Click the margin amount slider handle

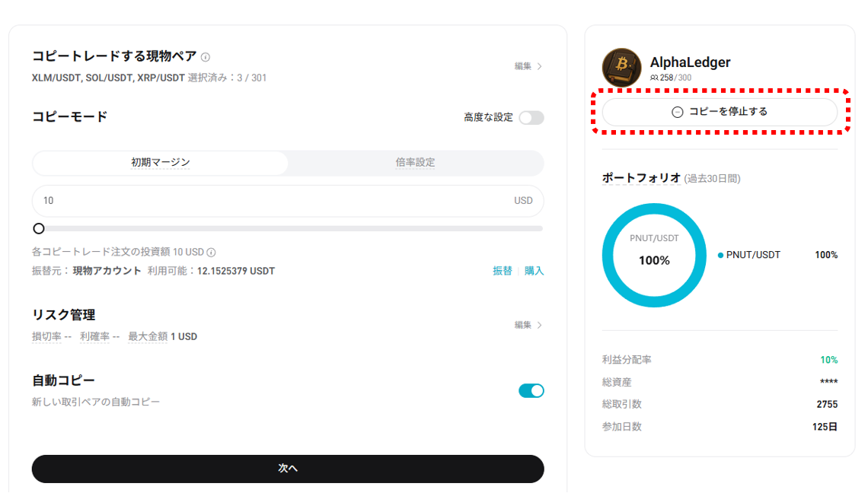pyautogui.click(x=39, y=228)
